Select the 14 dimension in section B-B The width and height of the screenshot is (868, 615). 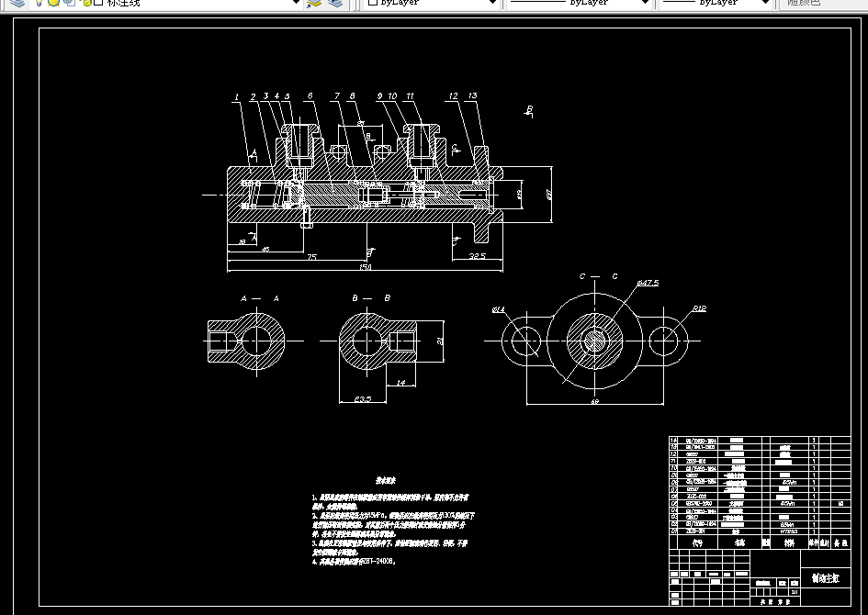(401, 382)
